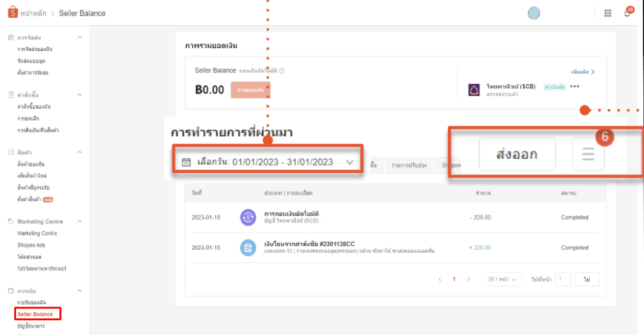
Task: Click Completed status in 2023-01-15 row
Action: coord(575,248)
